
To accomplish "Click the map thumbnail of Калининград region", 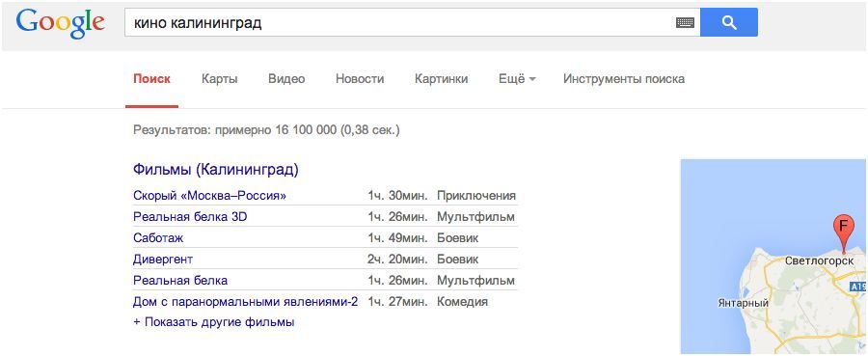I will [773, 257].
